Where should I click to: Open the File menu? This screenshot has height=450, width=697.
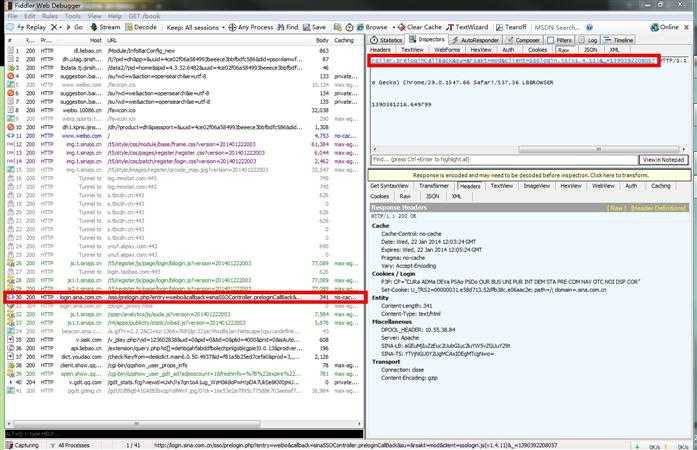coord(12,16)
